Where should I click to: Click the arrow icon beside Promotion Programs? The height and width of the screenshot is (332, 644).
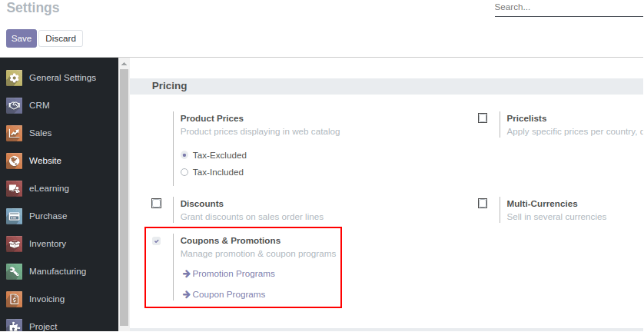[187, 274]
